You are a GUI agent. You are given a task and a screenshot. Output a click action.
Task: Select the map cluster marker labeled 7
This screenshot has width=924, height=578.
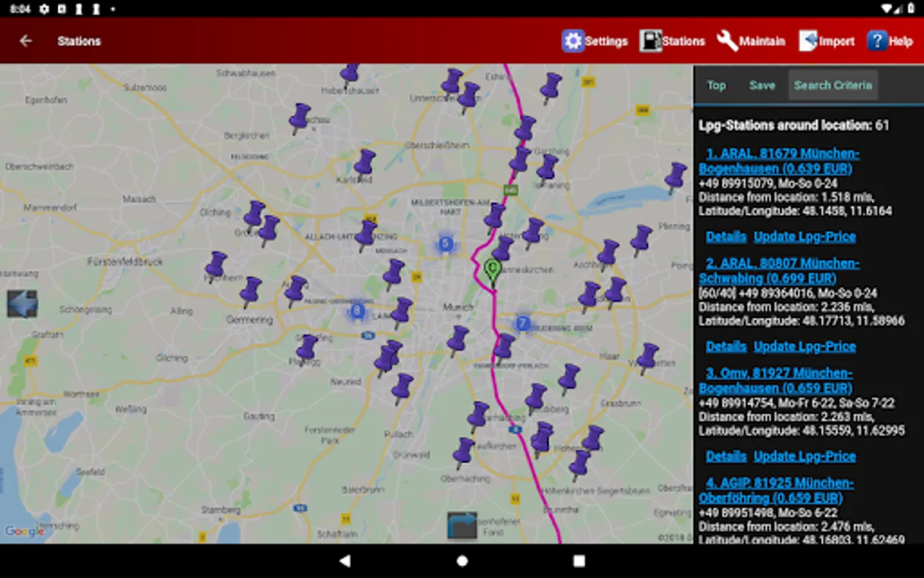(x=523, y=324)
